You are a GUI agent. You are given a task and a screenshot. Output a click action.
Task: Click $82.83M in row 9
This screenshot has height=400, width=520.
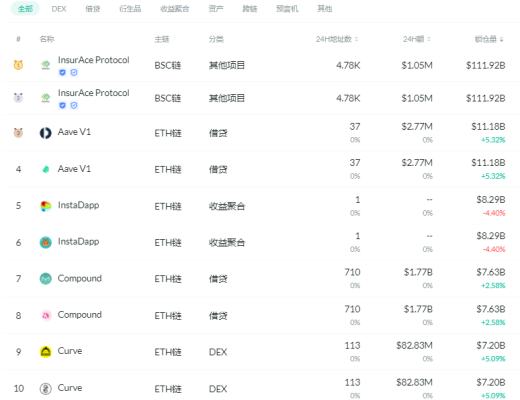(x=414, y=345)
